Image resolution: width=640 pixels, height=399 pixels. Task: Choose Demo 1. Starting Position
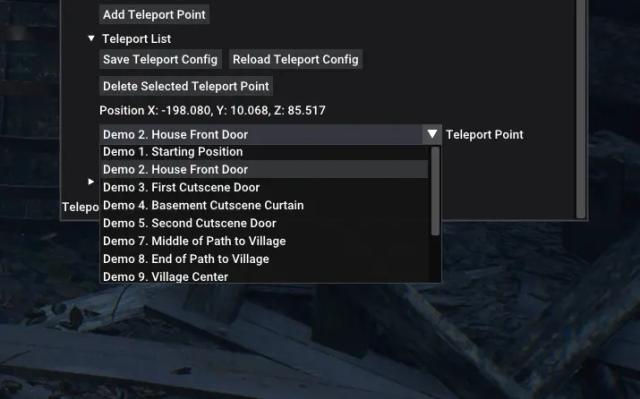point(264,152)
